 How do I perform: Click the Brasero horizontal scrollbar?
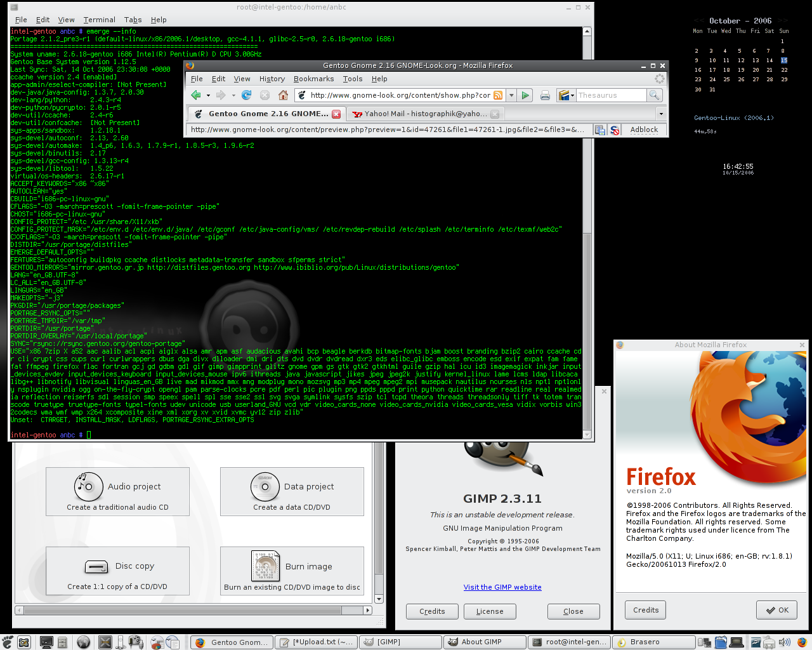click(195, 610)
